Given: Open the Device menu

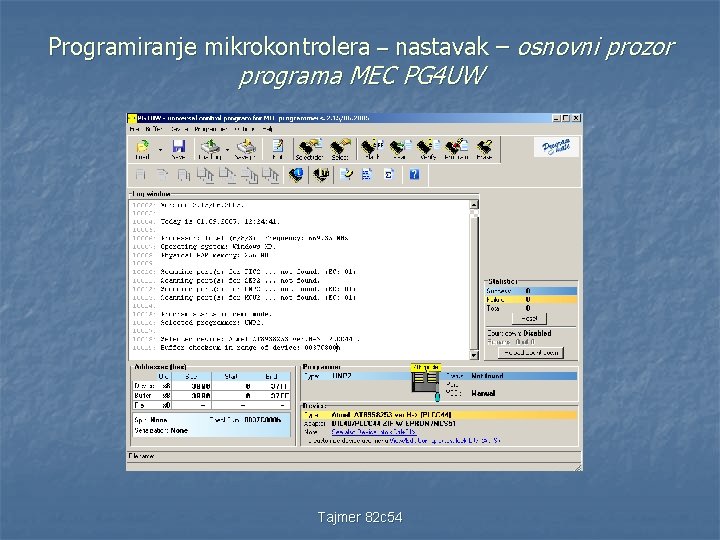Looking at the screenshot, I should 179,129.
